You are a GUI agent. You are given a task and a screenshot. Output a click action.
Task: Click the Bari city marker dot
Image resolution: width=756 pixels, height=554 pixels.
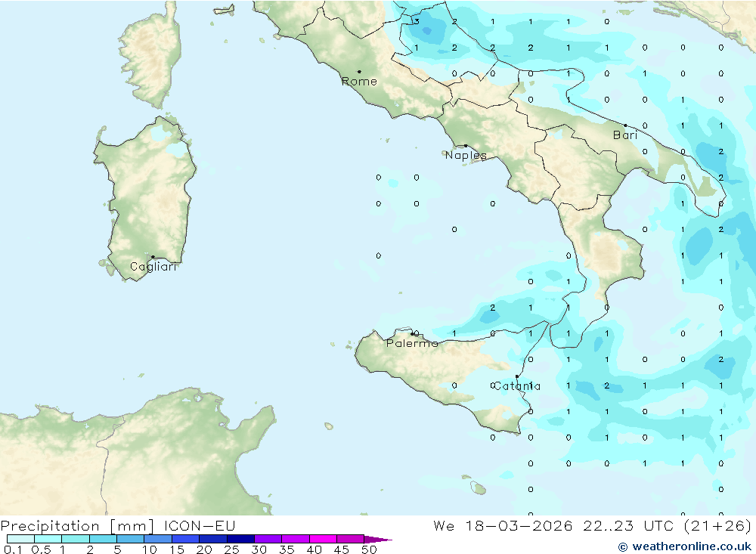pyautogui.click(x=625, y=125)
